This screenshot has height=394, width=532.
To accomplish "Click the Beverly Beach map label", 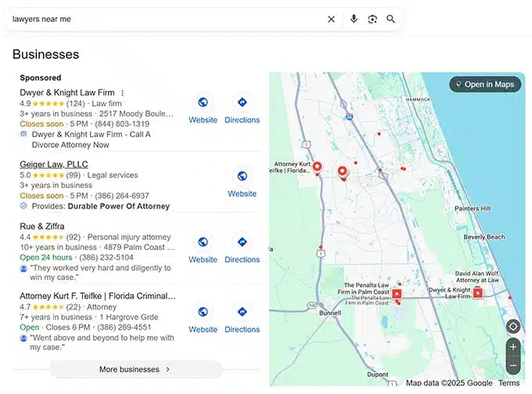I will pos(484,237).
